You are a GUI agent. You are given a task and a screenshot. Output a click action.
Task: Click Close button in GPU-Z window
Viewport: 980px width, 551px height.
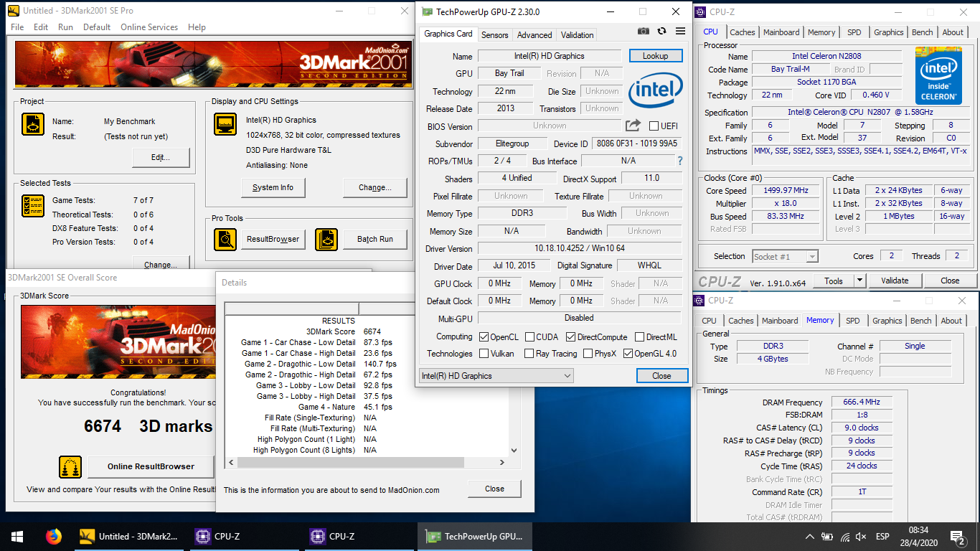coord(661,375)
